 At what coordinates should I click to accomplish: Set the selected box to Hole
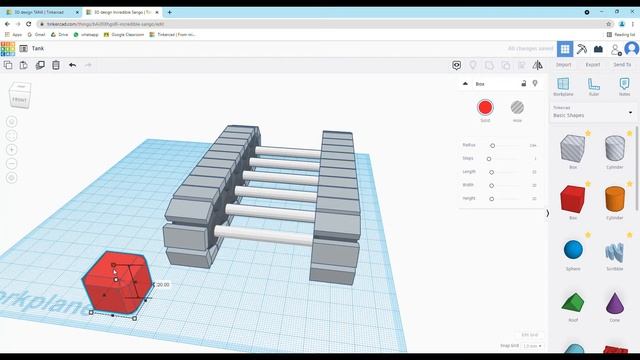click(517, 108)
